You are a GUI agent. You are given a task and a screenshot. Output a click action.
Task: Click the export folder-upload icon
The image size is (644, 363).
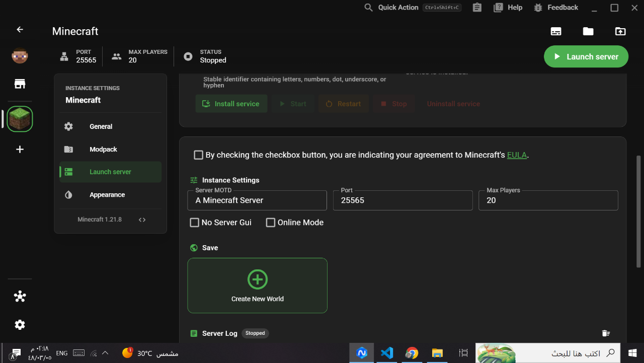click(x=620, y=31)
